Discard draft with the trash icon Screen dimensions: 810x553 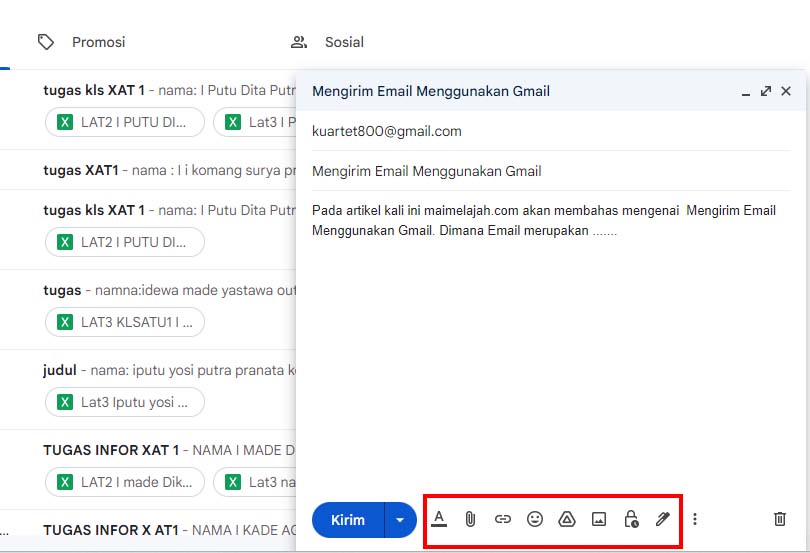point(780,519)
